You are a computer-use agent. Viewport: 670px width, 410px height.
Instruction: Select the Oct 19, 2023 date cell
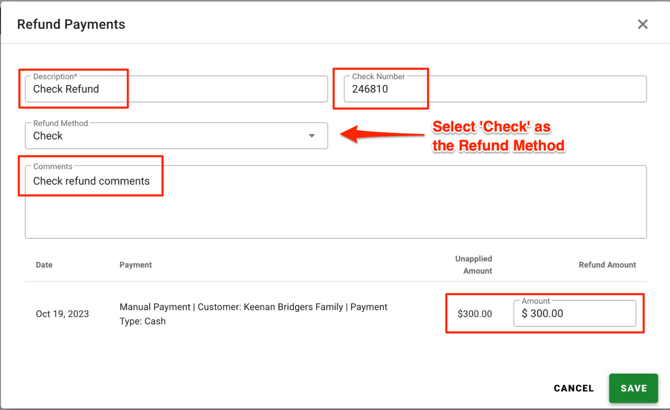pos(62,314)
